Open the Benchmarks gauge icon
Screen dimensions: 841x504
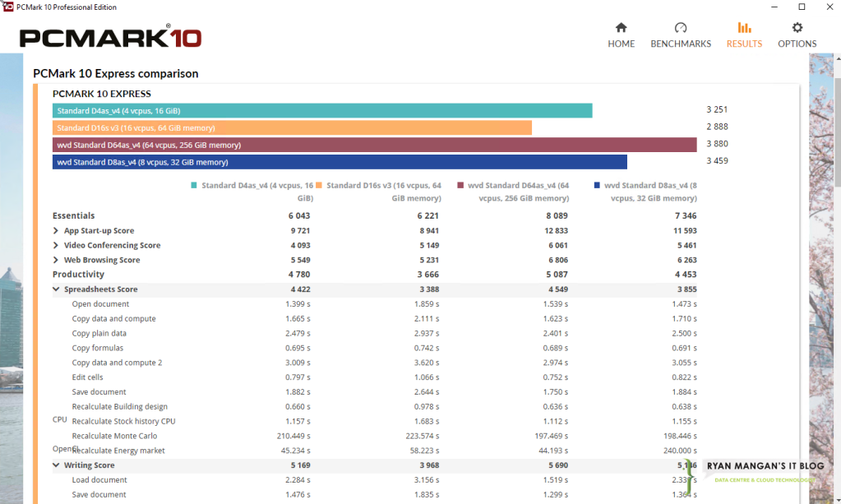[x=681, y=27]
